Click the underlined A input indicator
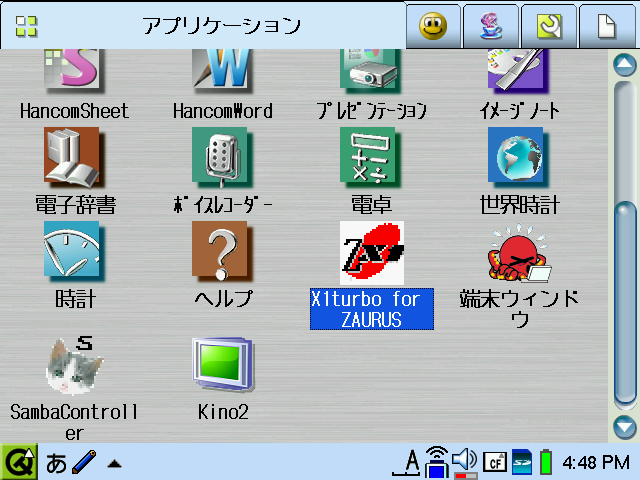 click(x=406, y=463)
